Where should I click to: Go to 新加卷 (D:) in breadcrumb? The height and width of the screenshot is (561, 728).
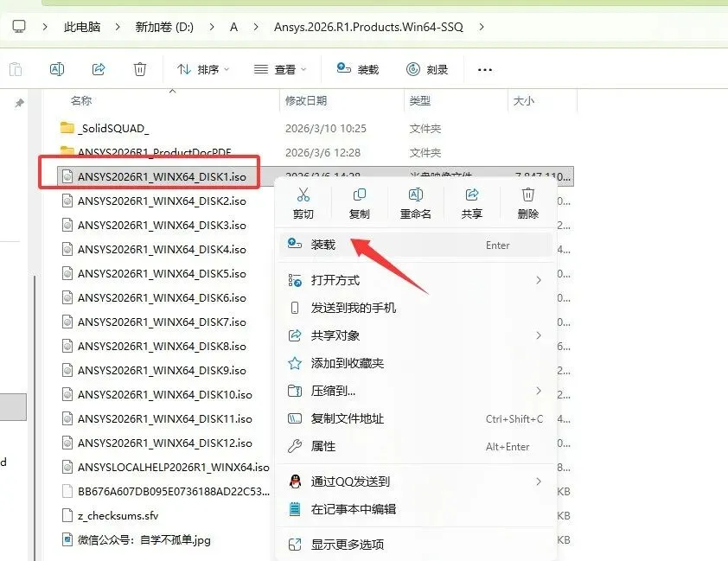pyautogui.click(x=164, y=27)
